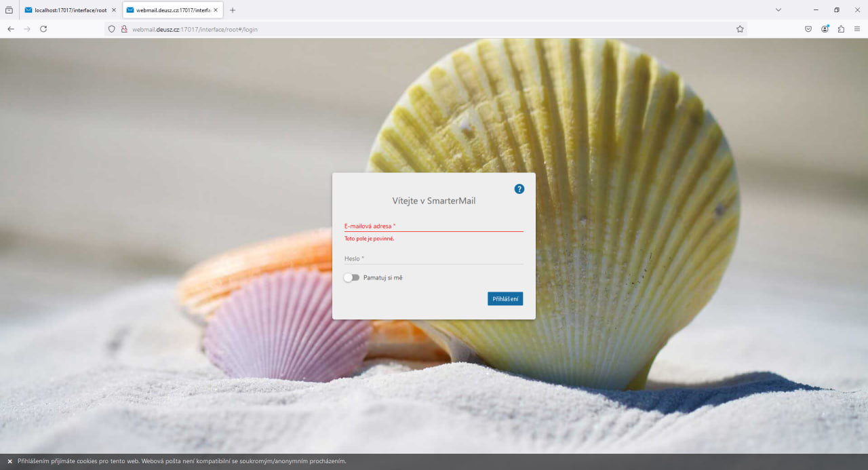
Task: Open Firefox View in top-left corner
Action: 9,10
